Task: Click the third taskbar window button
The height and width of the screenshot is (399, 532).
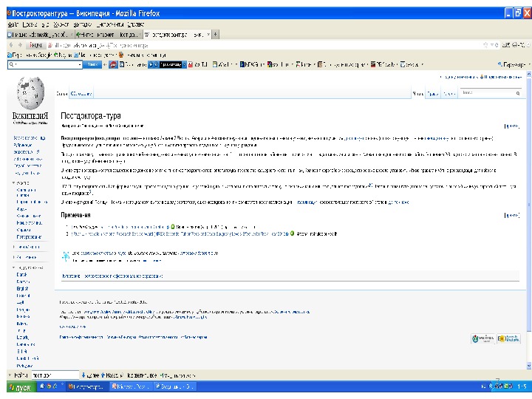Action: tap(174, 386)
